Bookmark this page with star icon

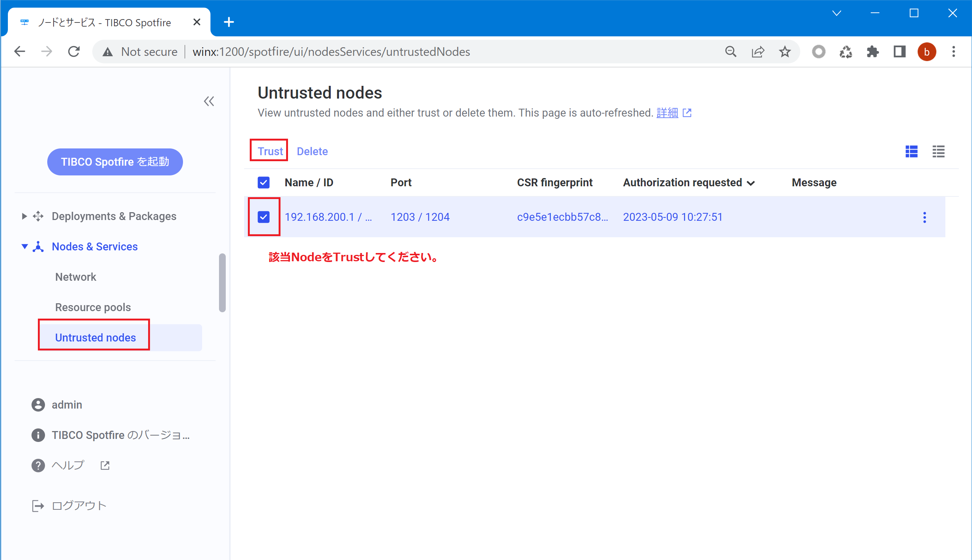[x=784, y=51]
